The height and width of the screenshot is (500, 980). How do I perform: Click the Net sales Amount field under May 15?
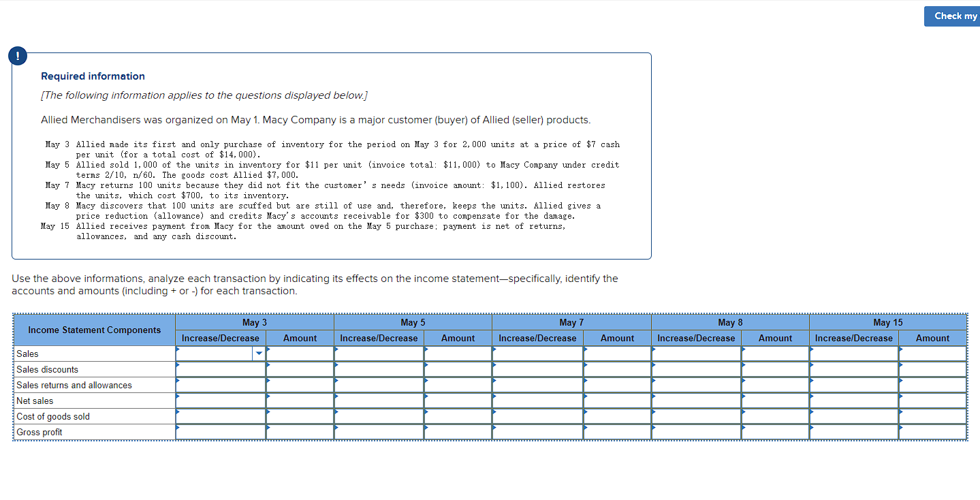[932, 401]
